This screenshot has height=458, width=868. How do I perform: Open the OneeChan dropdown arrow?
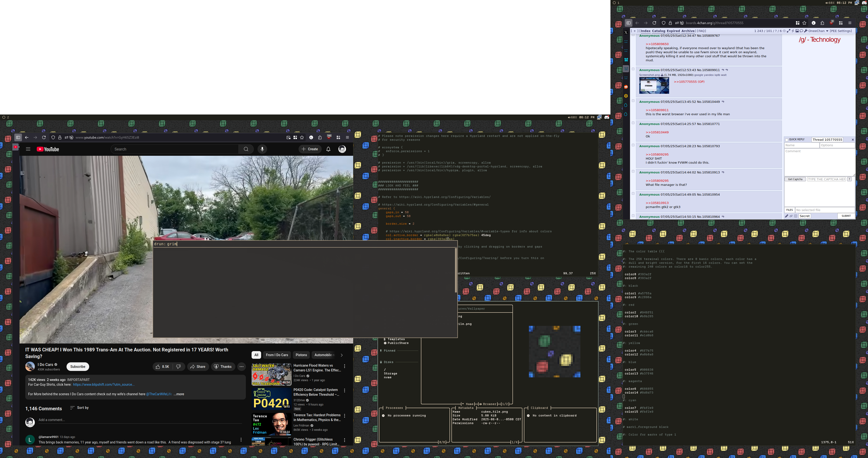(x=827, y=31)
